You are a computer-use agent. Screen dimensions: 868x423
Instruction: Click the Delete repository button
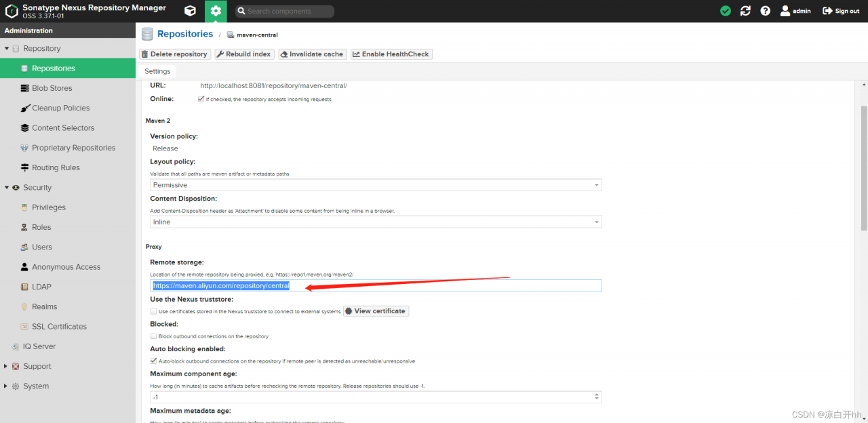[x=175, y=54]
